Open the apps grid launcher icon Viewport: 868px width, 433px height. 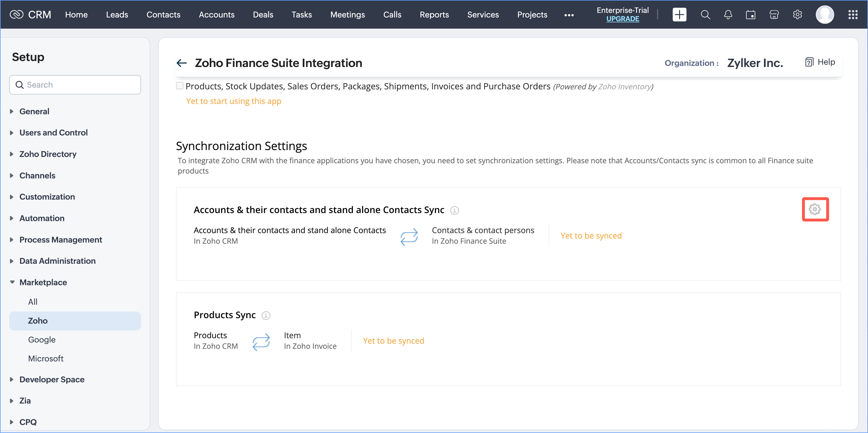(x=853, y=15)
